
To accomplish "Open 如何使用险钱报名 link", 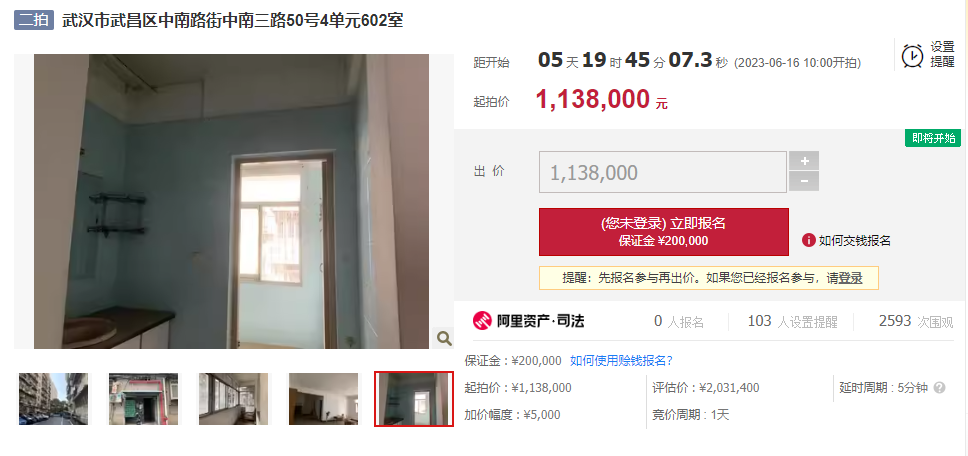I will [x=621, y=361].
